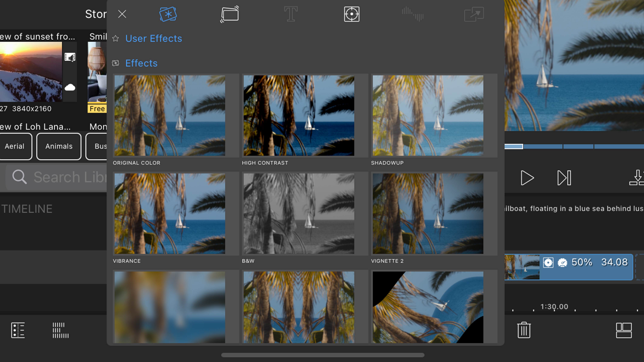This screenshot has width=644, height=362.
Task: Click the transform target icon on timeline clip
Action: (548, 263)
